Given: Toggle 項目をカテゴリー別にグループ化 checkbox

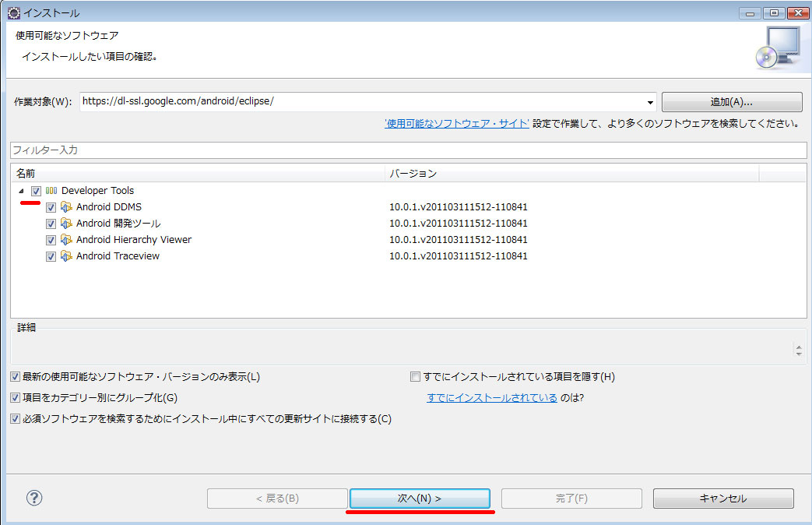Looking at the screenshot, I should (x=15, y=398).
